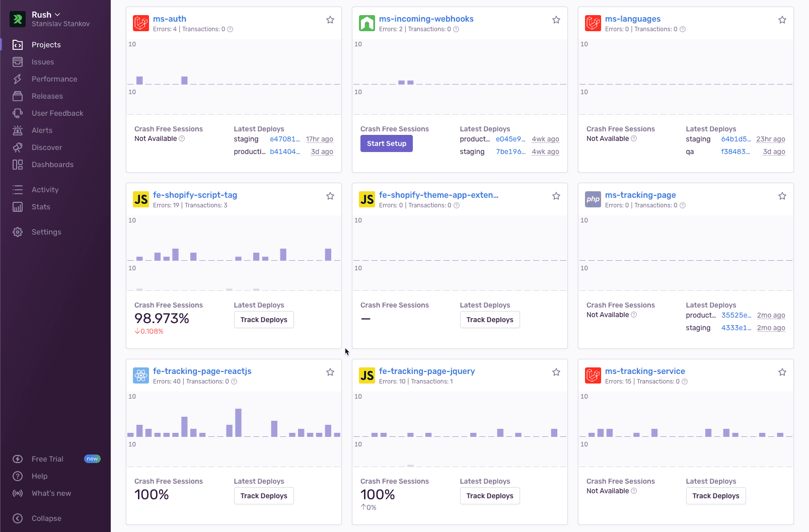809x532 pixels.
Task: Click the Issues icon in sidebar
Action: coord(18,62)
